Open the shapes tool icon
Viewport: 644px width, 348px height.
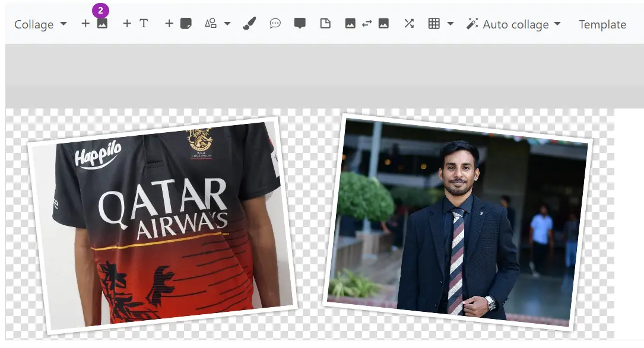pyautogui.click(x=211, y=23)
